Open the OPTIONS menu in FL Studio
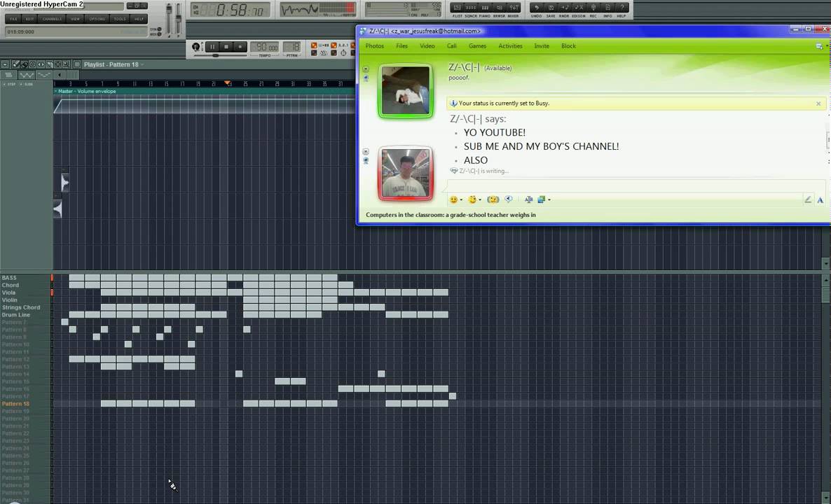This screenshot has width=831, height=504. tap(97, 18)
